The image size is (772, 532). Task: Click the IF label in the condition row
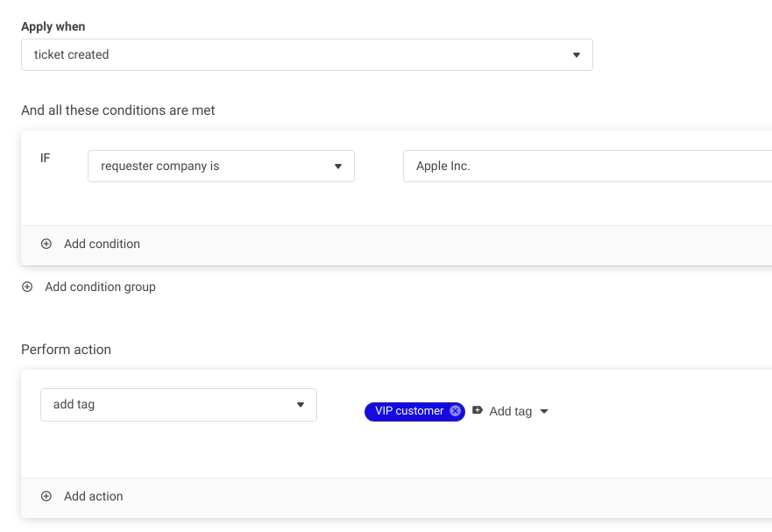[x=46, y=158]
